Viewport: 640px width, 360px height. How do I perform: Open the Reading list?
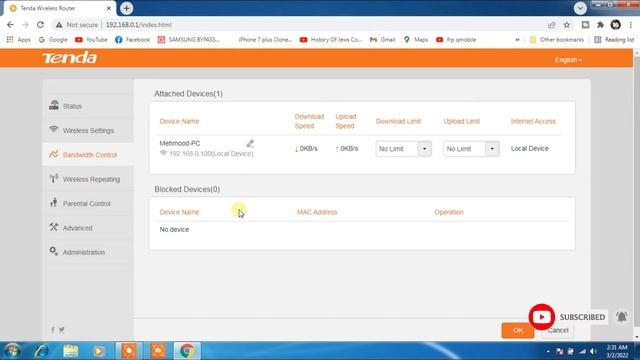tap(614, 40)
